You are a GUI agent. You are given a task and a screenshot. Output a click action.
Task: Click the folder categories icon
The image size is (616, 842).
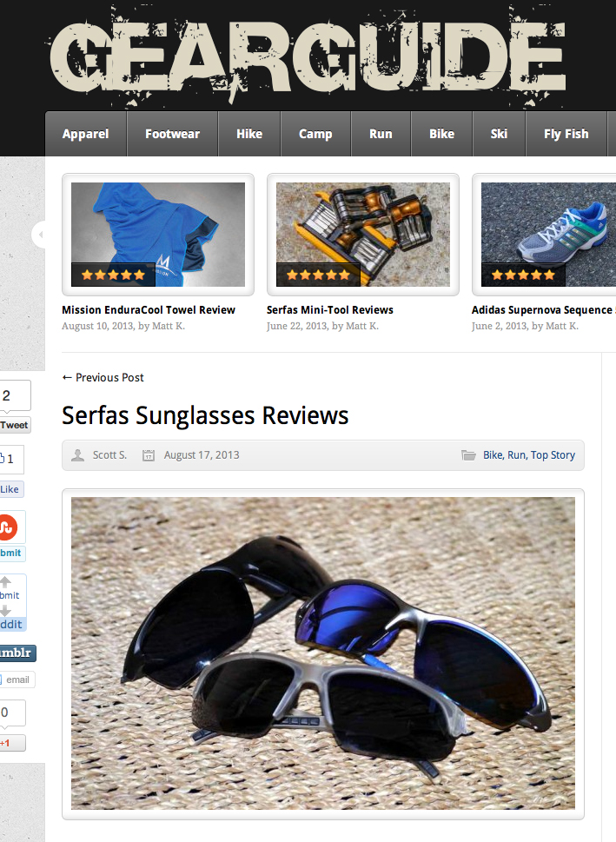coord(468,455)
